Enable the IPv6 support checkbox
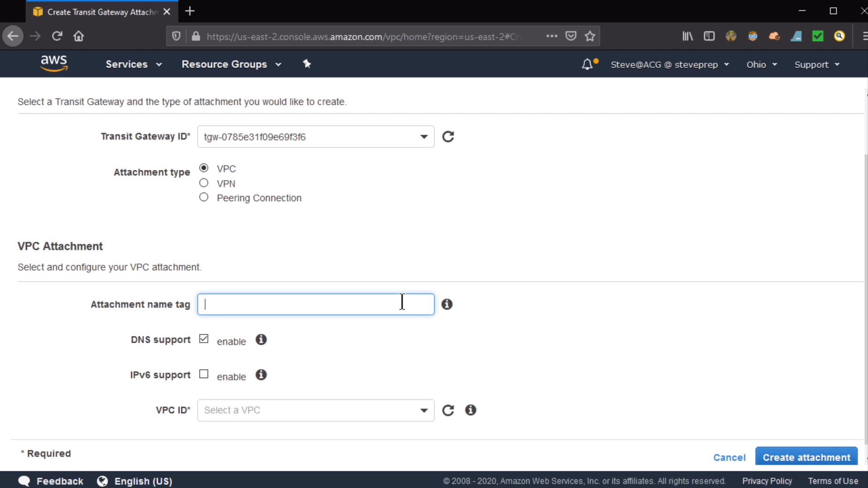This screenshot has width=868, height=488. pyautogui.click(x=204, y=374)
